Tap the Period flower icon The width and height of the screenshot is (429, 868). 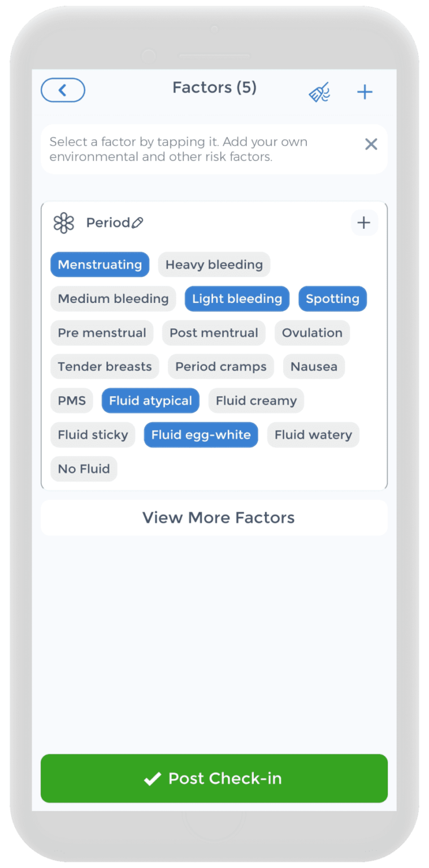click(x=64, y=223)
